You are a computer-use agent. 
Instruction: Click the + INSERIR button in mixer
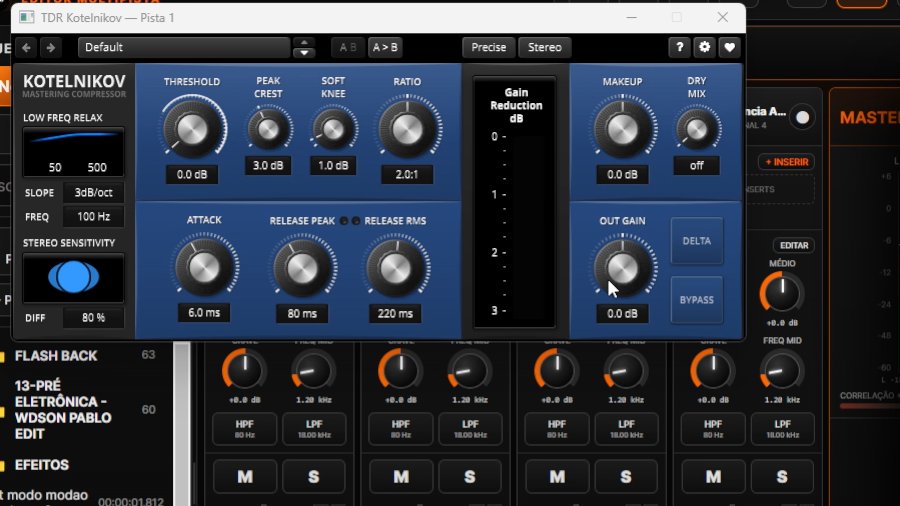[x=786, y=162]
